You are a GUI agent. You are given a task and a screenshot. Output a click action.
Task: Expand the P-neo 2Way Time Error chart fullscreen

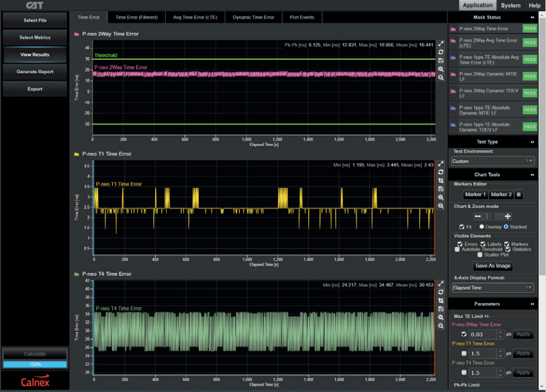(441, 44)
